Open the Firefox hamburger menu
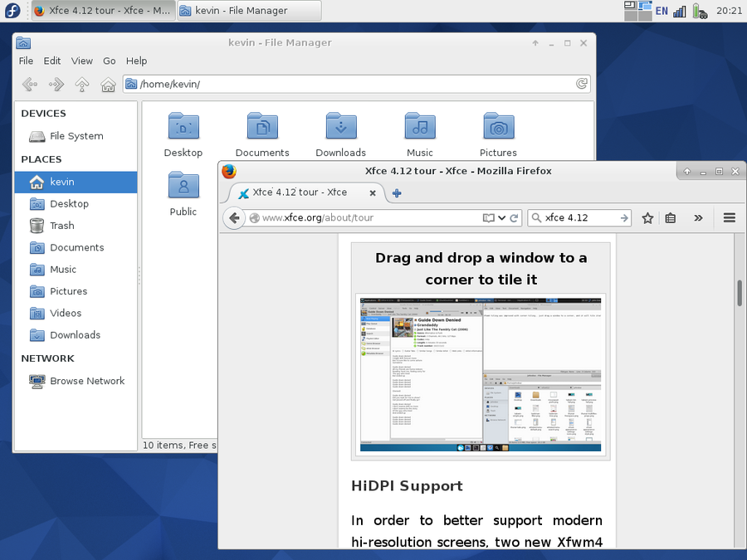747x560 pixels. (x=730, y=218)
